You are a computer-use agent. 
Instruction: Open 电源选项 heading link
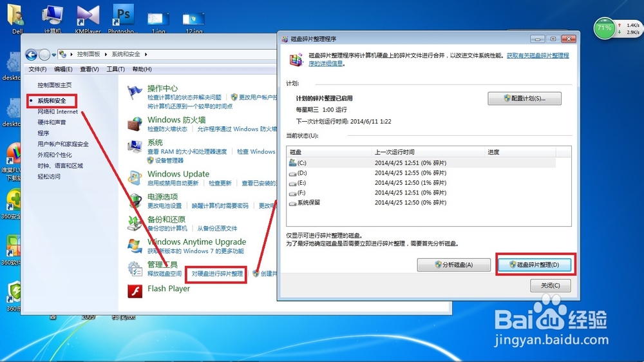(163, 196)
